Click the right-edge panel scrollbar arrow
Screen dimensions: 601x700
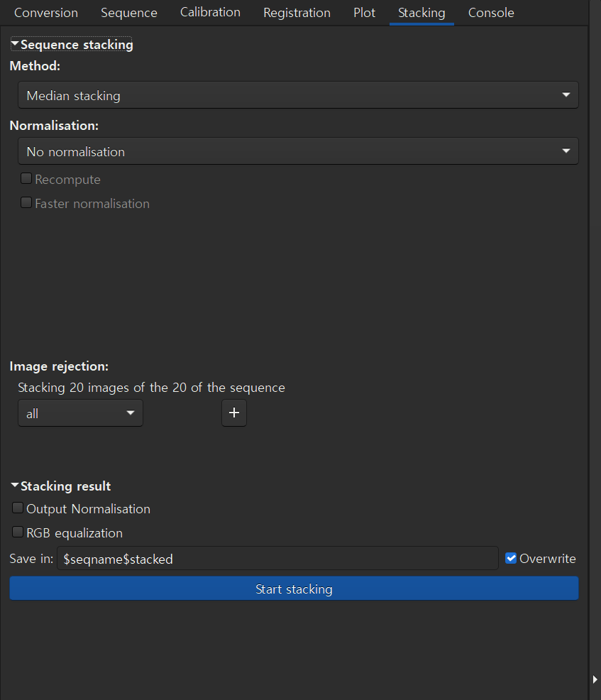pos(595,679)
